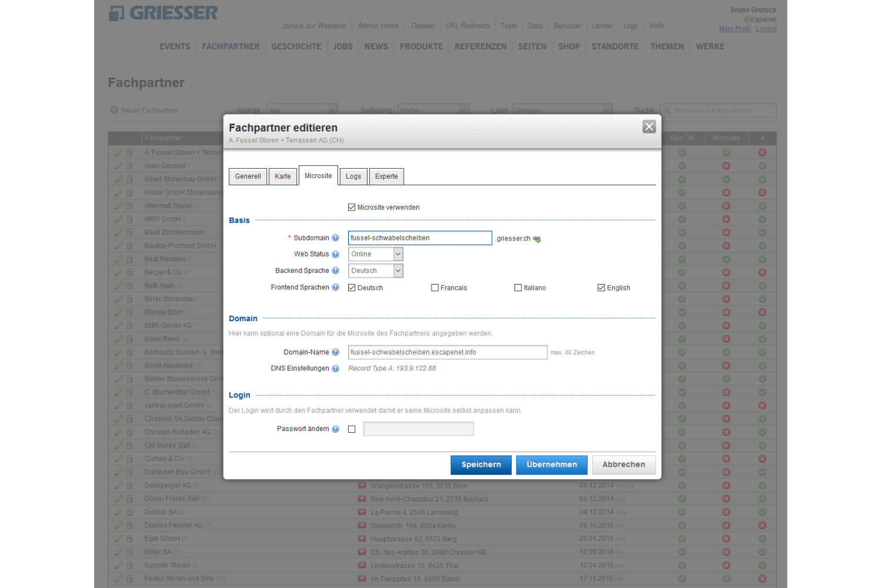Enable the Italiano frontend language checkbox

pos(518,288)
